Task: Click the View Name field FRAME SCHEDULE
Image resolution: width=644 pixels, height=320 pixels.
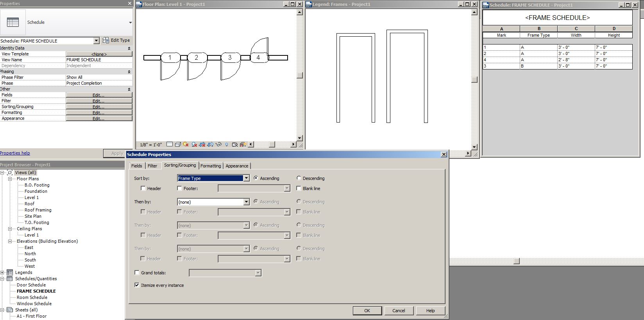Action: pyautogui.click(x=99, y=60)
